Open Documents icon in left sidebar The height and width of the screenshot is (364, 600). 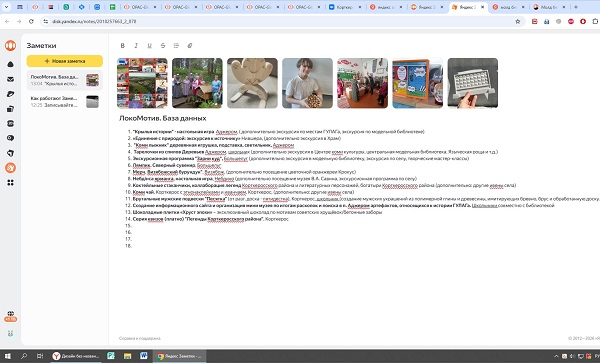pos(10,109)
